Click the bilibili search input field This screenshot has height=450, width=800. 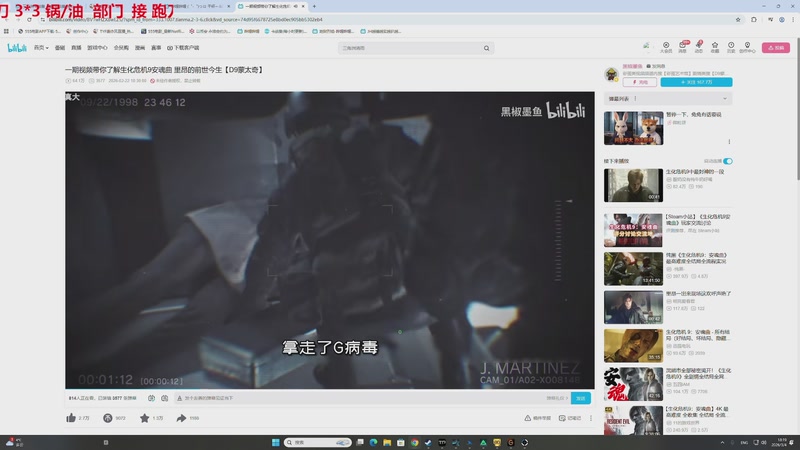point(411,48)
